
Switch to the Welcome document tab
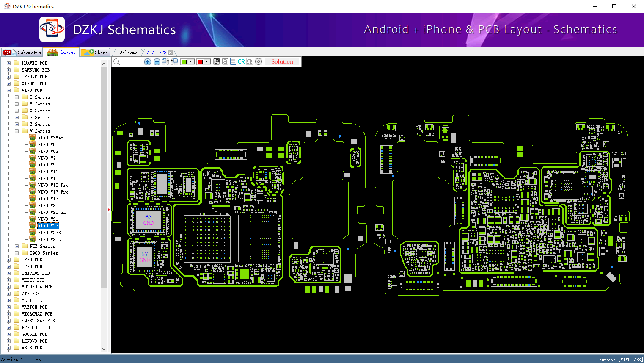click(x=128, y=53)
